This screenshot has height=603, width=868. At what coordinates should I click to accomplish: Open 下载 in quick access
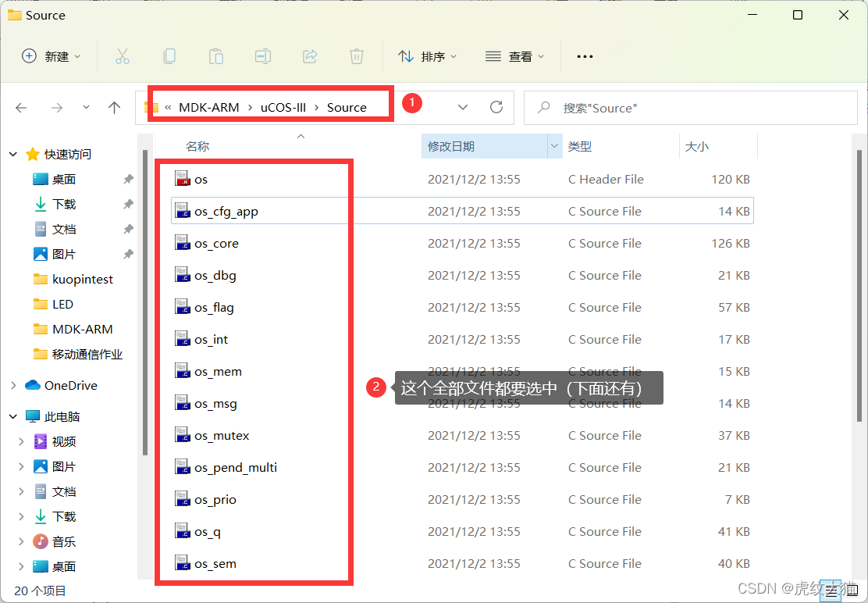tap(64, 205)
